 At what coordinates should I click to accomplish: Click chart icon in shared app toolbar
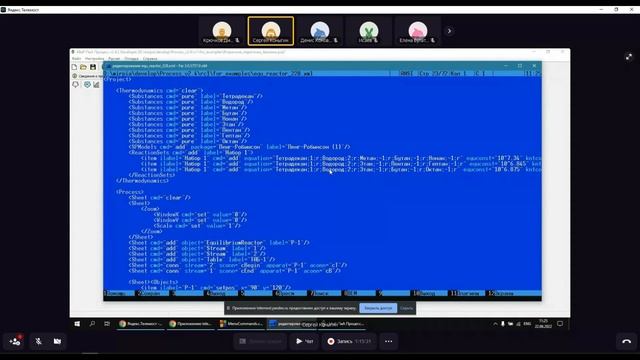click(96, 84)
